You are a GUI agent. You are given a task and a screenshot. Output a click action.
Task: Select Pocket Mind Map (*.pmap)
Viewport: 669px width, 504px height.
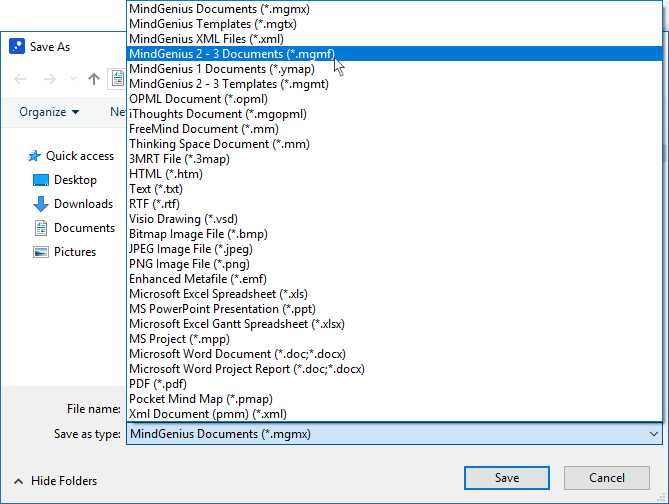[x=394, y=399]
